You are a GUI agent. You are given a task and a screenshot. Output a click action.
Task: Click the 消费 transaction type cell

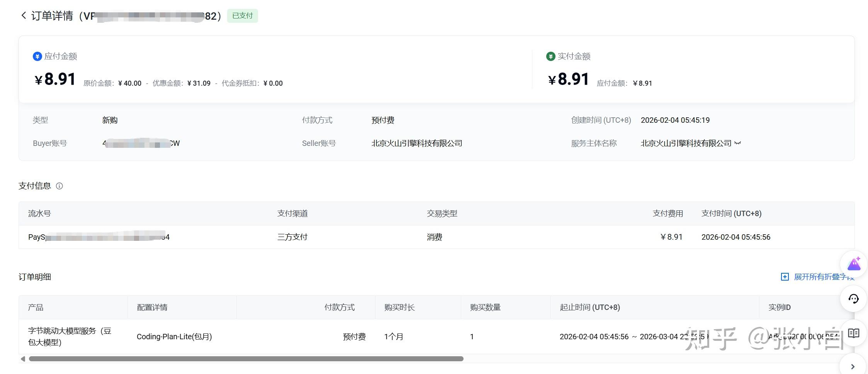pos(435,237)
